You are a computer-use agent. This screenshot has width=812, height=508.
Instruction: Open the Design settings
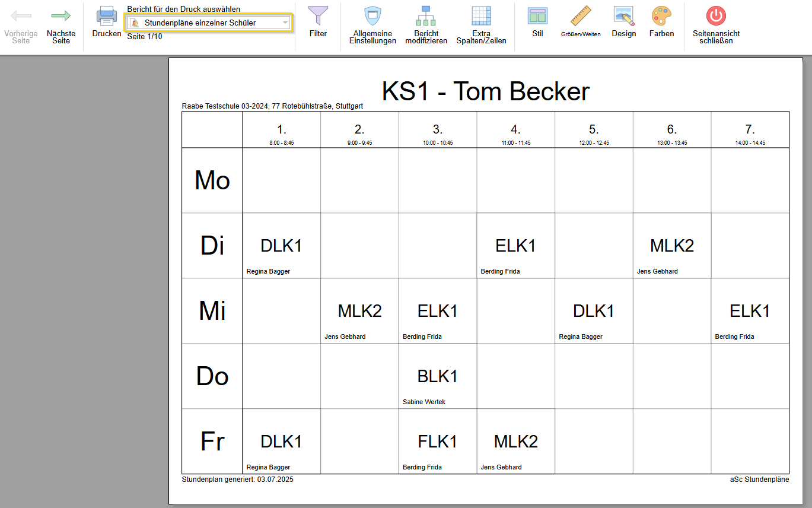point(623,23)
